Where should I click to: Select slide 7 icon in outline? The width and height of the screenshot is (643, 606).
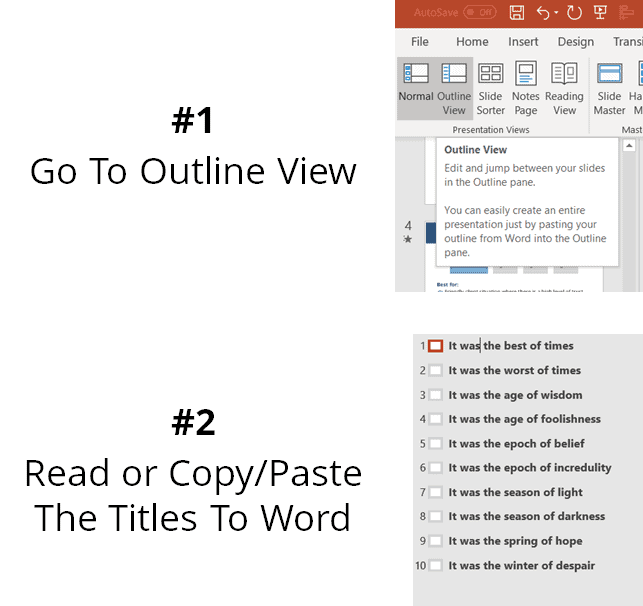click(x=436, y=492)
